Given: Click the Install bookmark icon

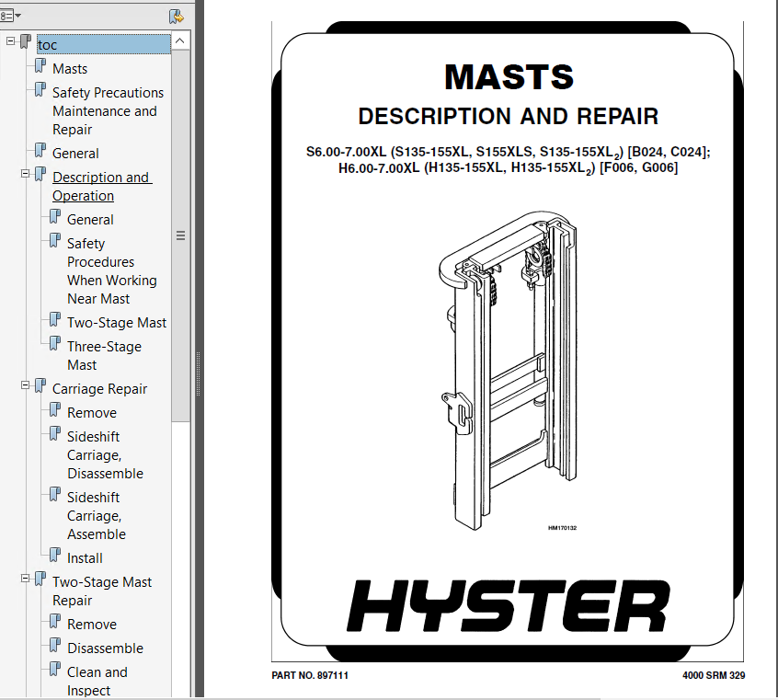Looking at the screenshot, I should click(55, 556).
